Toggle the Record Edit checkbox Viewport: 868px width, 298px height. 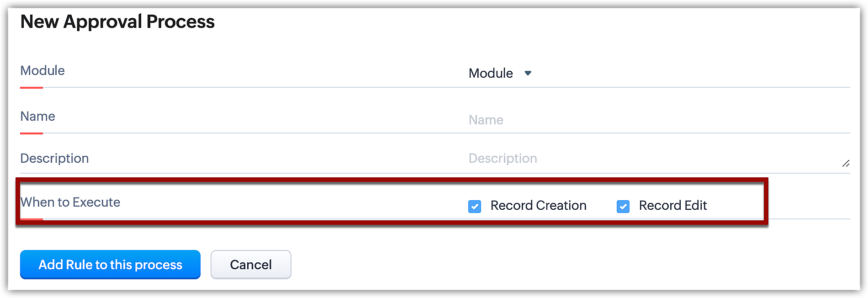coord(623,207)
